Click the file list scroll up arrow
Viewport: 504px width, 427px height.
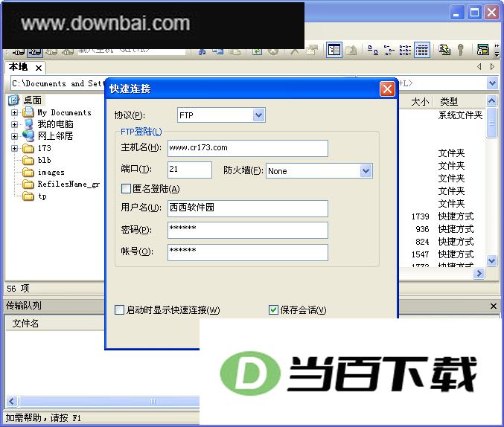491,101
